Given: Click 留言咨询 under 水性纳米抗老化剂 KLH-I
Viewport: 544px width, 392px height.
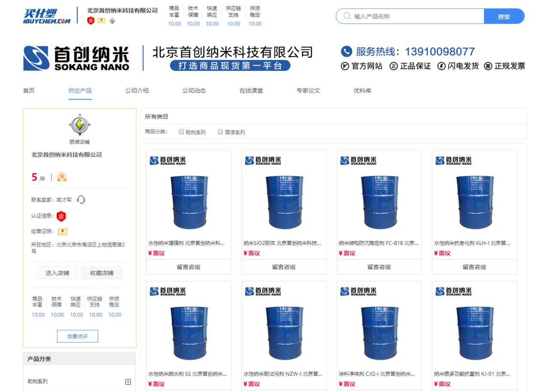Looking at the screenshot, I should click(474, 267).
